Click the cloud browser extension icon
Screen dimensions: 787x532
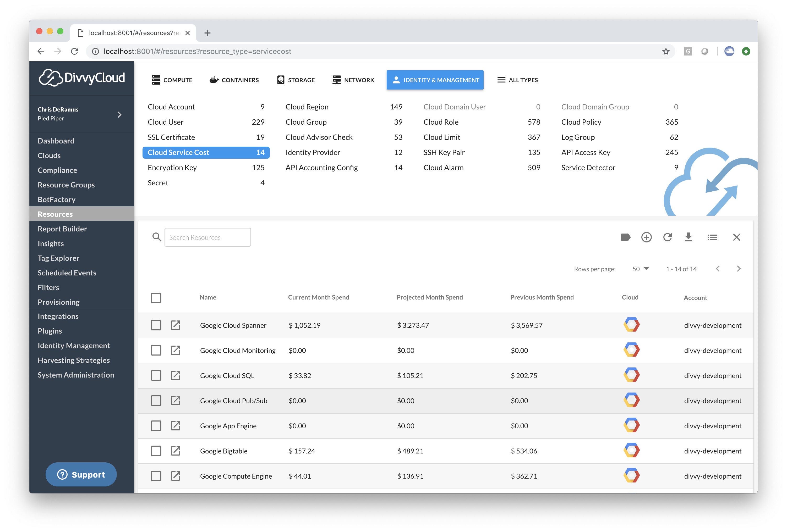[x=729, y=51]
